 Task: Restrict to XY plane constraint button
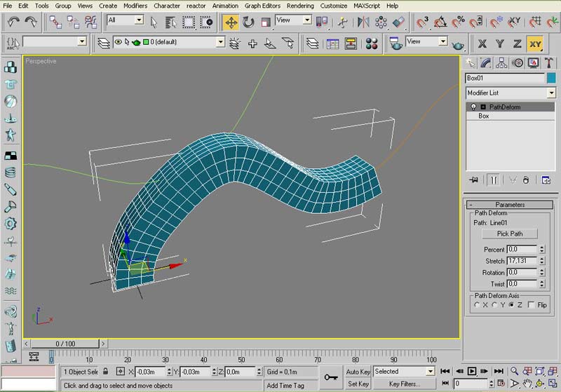tap(535, 44)
